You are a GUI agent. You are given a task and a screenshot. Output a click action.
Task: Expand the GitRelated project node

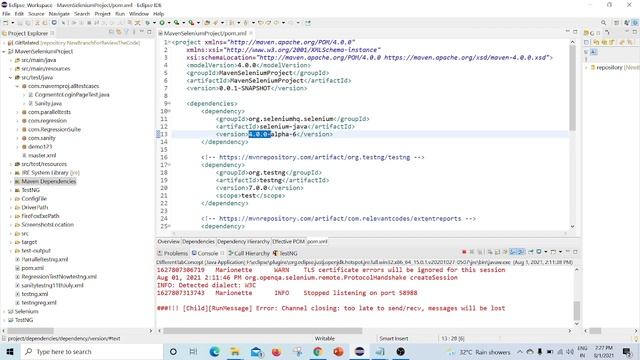point(4,43)
